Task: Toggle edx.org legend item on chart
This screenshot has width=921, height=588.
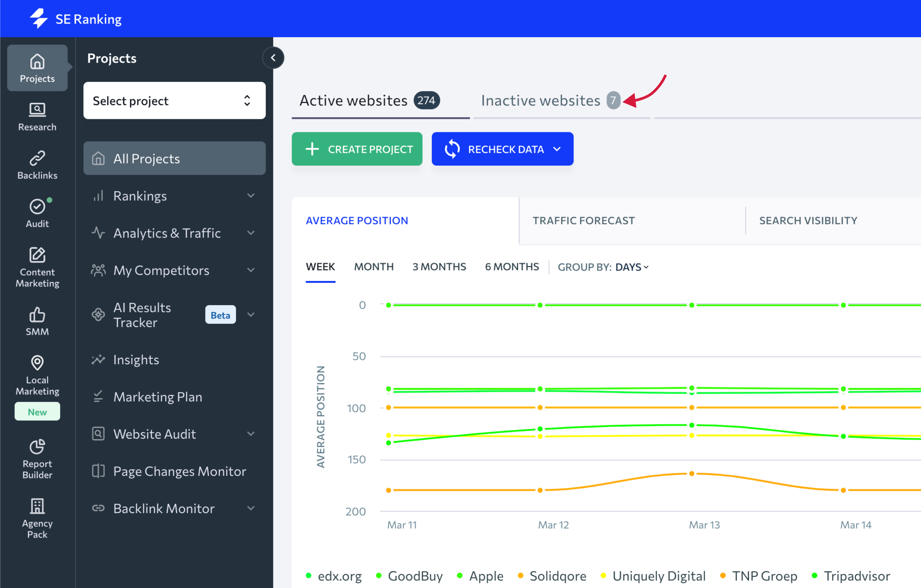Action: [x=339, y=575]
